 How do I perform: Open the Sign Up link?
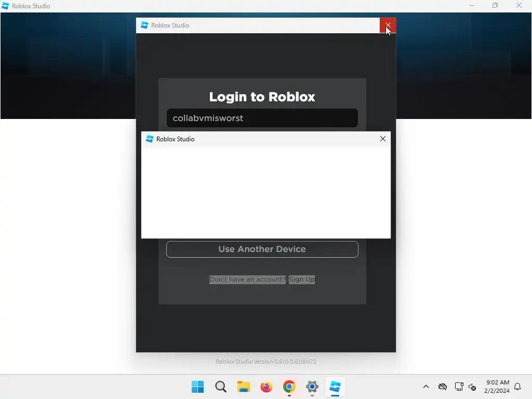[302, 279]
